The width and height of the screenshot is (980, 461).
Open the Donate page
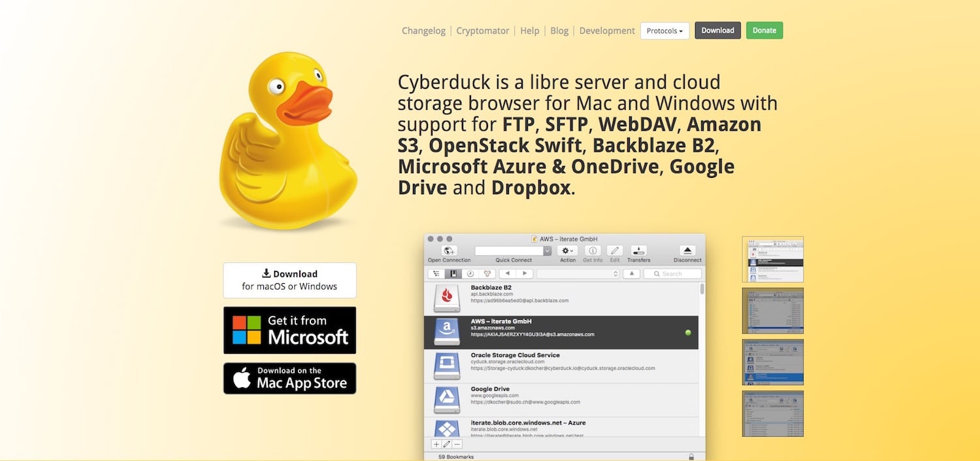(x=764, y=30)
